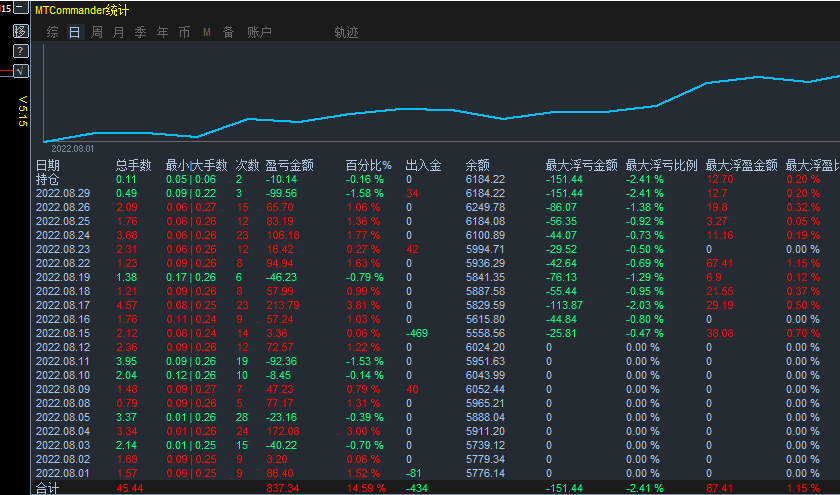Click the -113.87 floating loss value
Screen dimensions: 840x495
coord(564,305)
